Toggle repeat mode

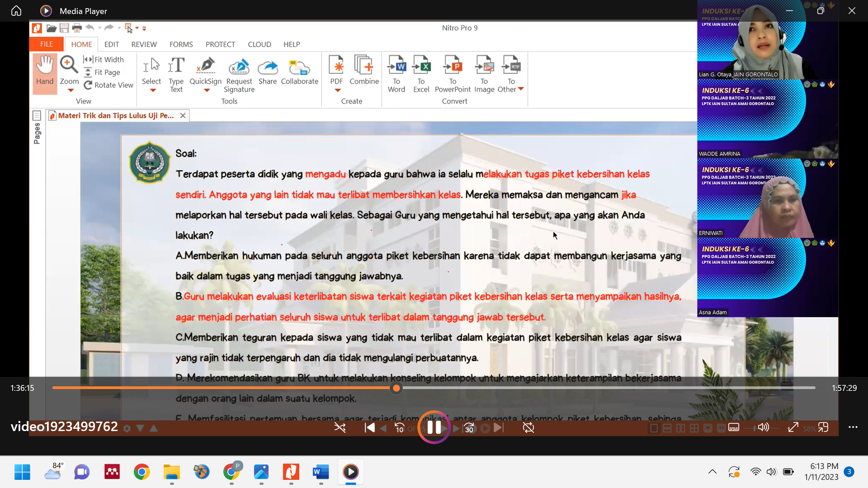pos(528,427)
